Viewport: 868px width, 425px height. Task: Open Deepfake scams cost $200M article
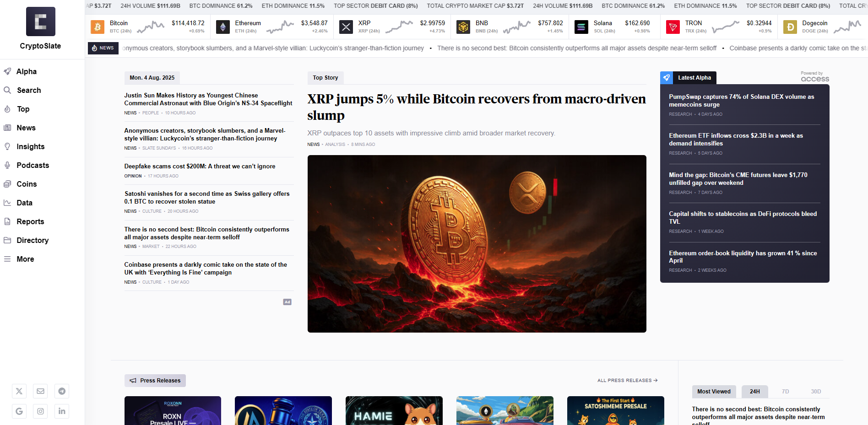tap(200, 167)
